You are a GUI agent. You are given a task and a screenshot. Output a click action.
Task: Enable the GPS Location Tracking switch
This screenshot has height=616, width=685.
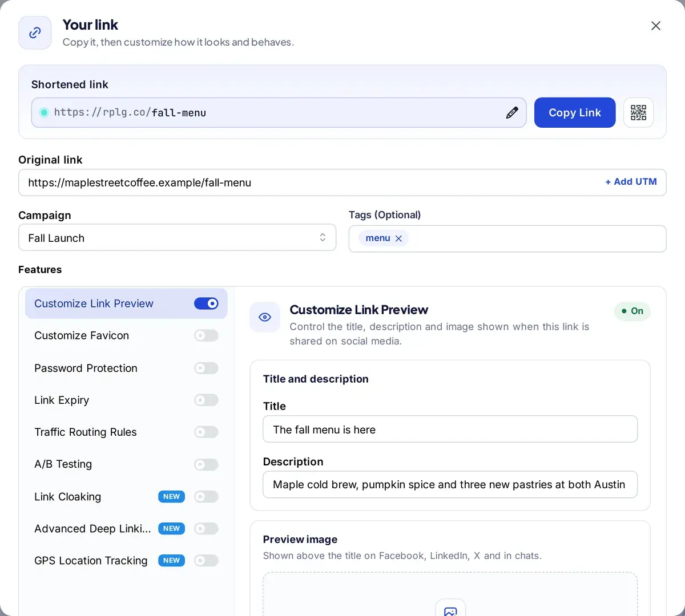point(206,561)
